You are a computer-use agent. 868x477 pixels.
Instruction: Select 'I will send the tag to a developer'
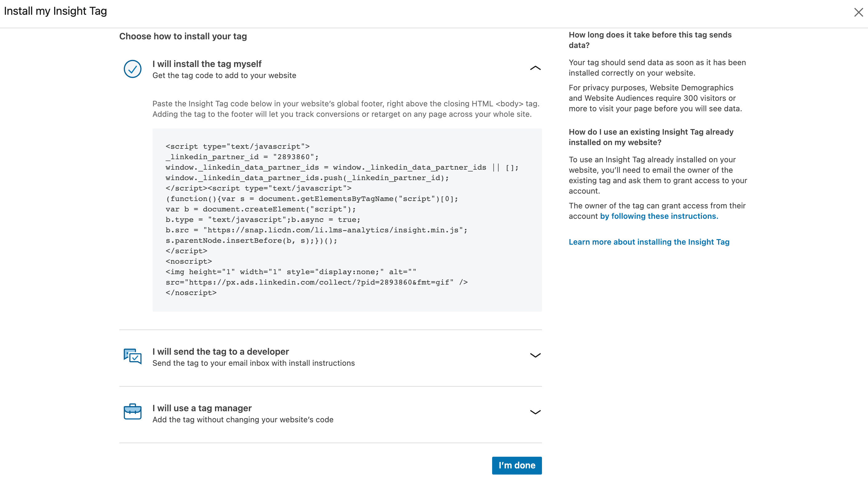pyautogui.click(x=221, y=352)
